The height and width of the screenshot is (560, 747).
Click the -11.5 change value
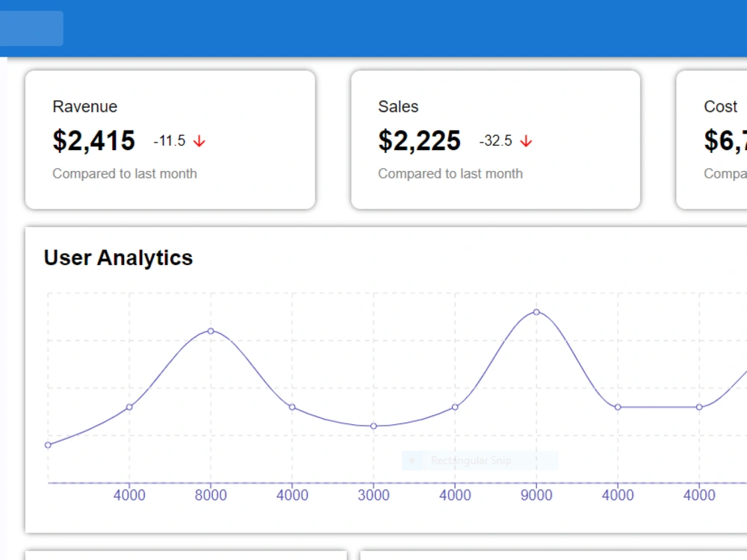pos(169,141)
